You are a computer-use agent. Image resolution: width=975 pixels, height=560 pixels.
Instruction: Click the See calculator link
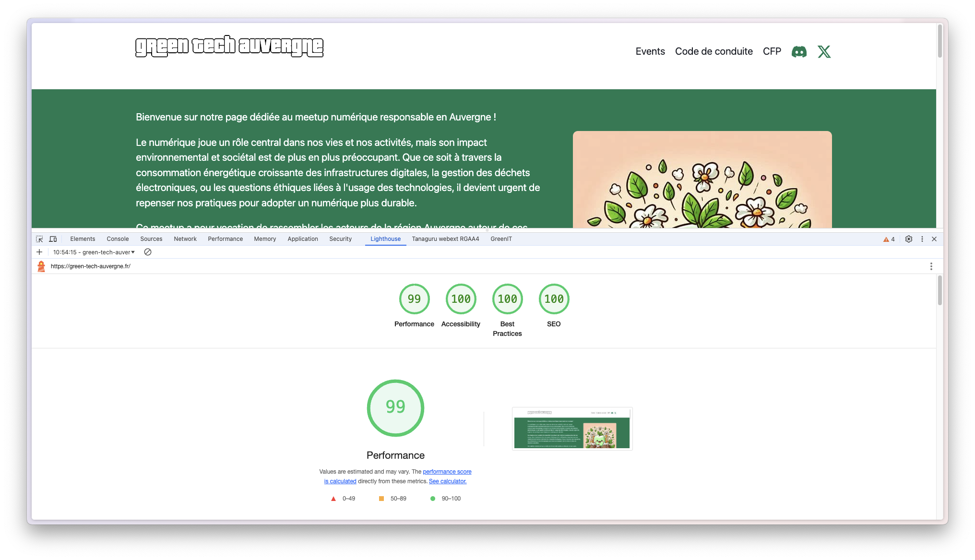pos(447,481)
